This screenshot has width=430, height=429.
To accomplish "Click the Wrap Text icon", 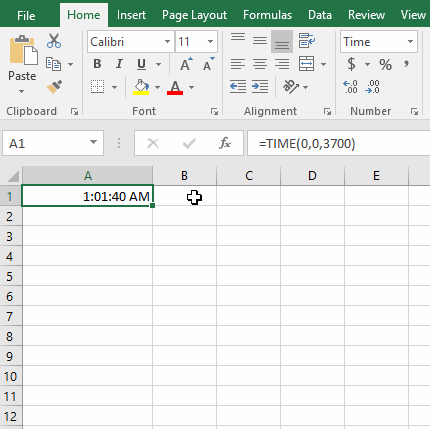I will 306,41.
